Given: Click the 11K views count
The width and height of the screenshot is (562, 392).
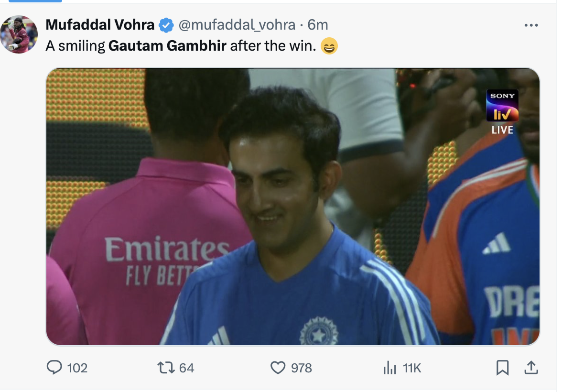Looking at the screenshot, I should [x=412, y=368].
